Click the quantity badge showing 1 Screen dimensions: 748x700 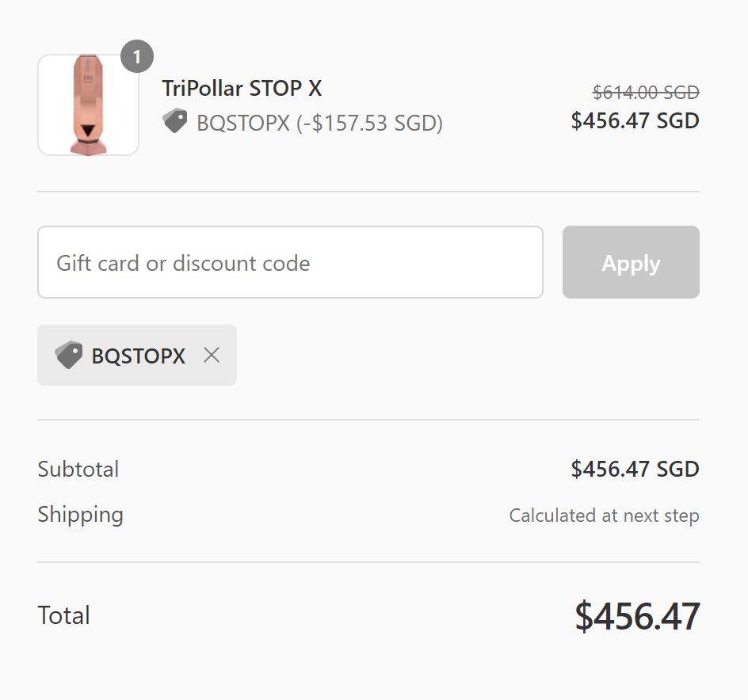tap(137, 57)
